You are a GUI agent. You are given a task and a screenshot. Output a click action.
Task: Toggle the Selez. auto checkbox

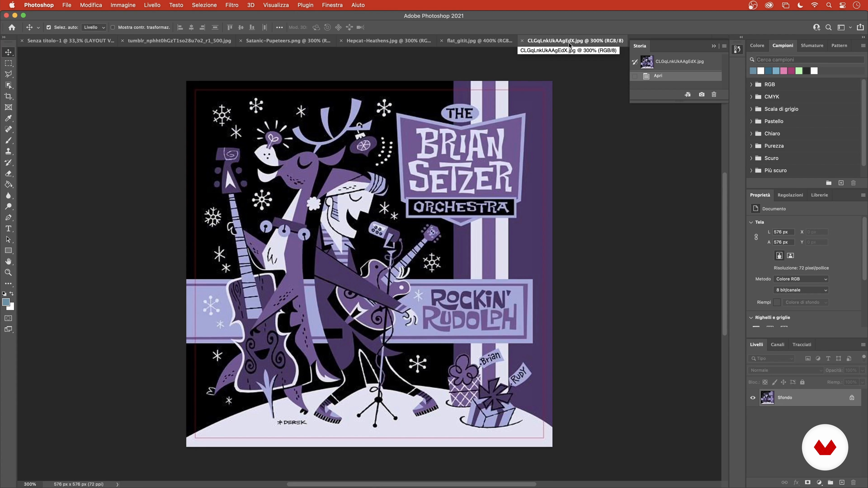49,27
